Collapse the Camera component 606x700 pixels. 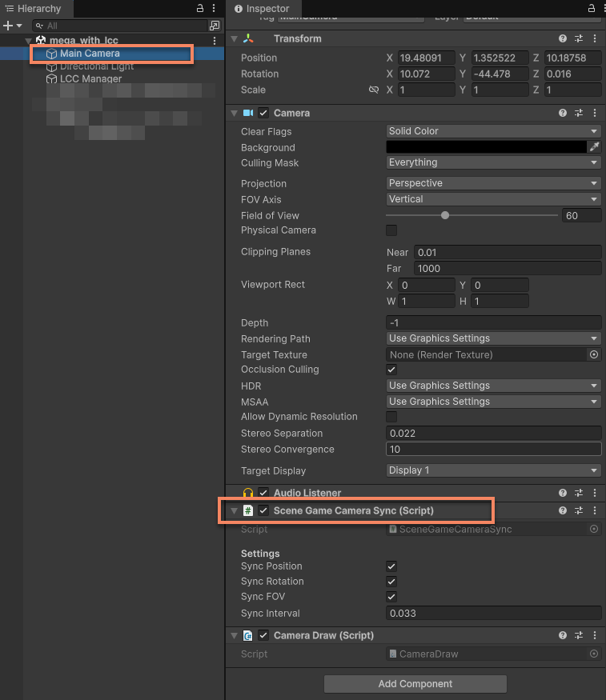click(234, 114)
